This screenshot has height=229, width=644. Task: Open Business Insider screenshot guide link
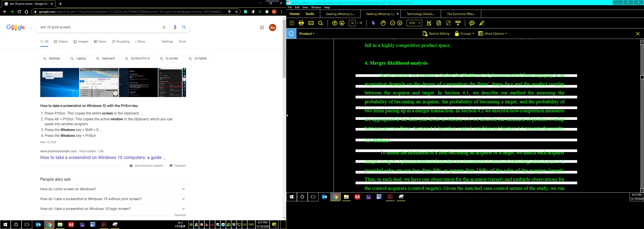tap(103, 157)
